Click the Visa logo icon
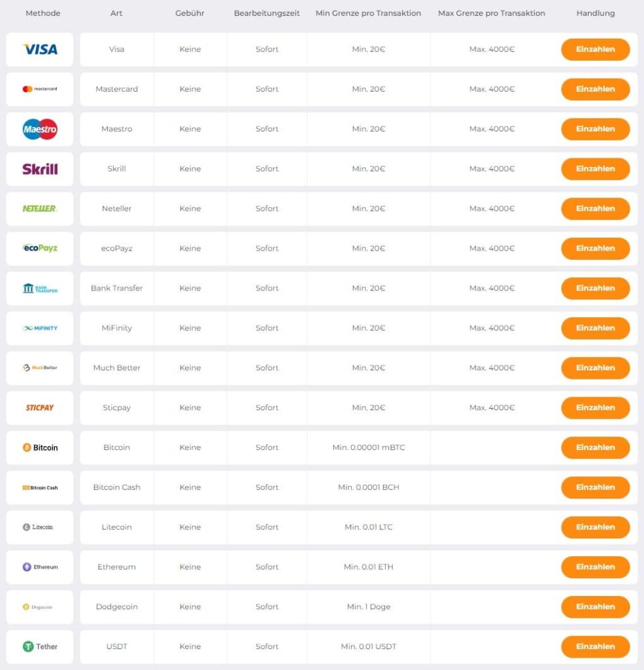Screen dimensions: 644x670 click(x=40, y=49)
